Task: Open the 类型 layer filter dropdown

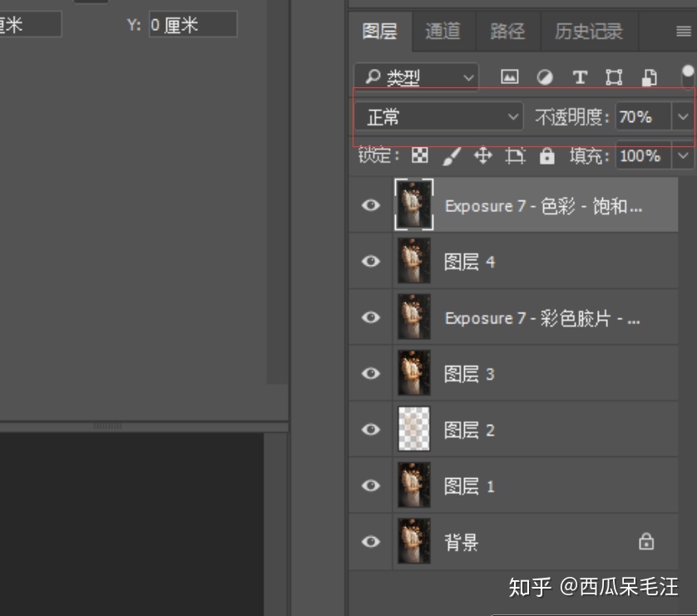Action: pyautogui.click(x=417, y=77)
